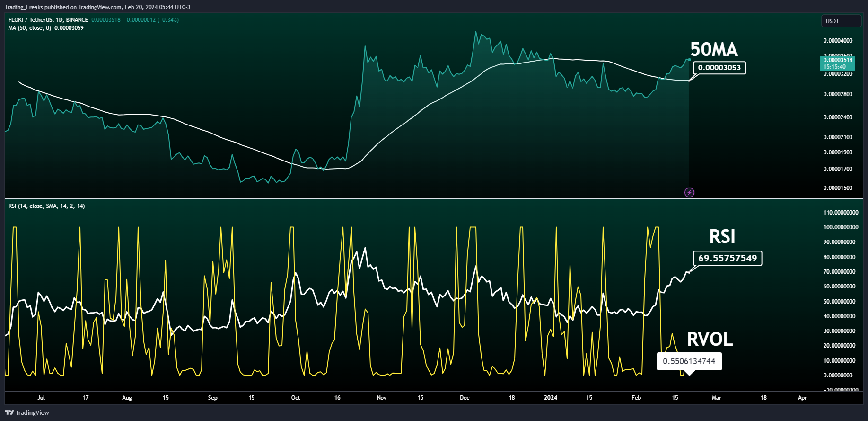
Task: Click the 90.00000000 RSI axis label
Action: (839, 242)
